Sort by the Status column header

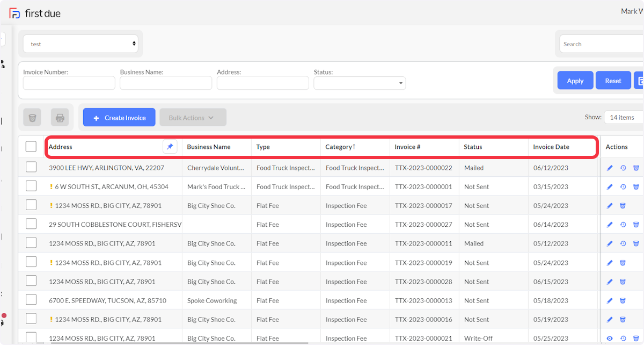(473, 147)
